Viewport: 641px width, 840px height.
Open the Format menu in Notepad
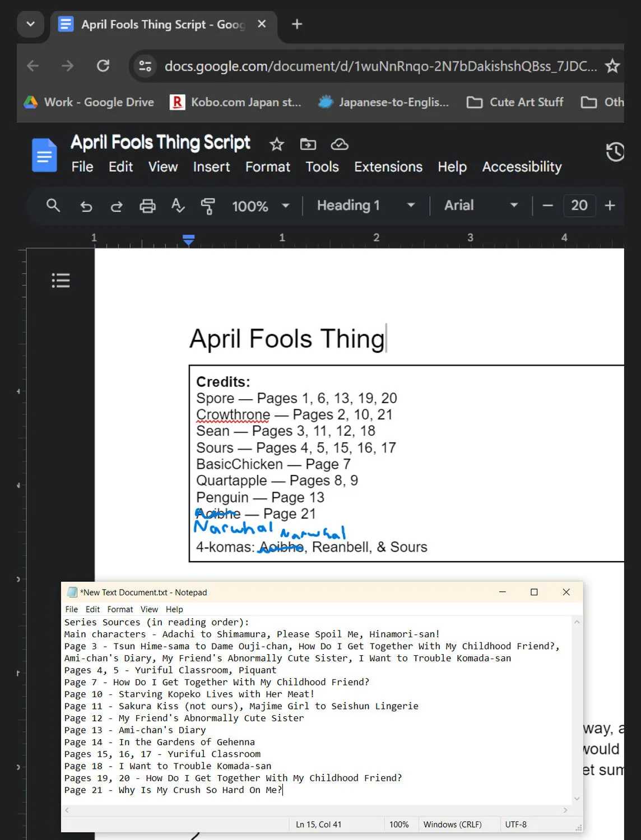(x=120, y=609)
